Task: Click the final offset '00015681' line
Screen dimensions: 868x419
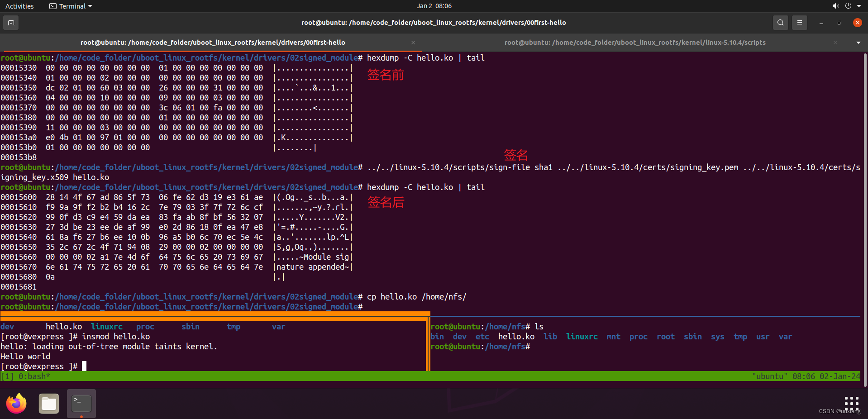Action: coord(19,287)
